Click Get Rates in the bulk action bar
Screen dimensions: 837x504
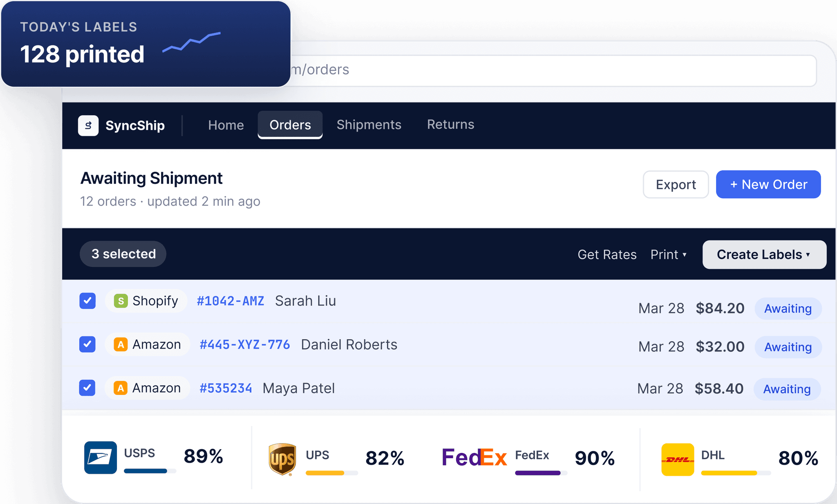[x=607, y=255]
